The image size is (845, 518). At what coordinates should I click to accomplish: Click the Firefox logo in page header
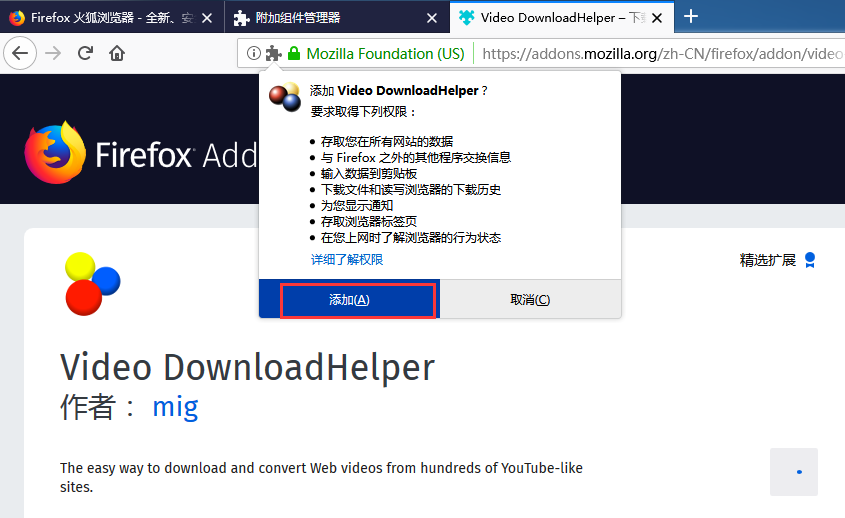[x=55, y=153]
